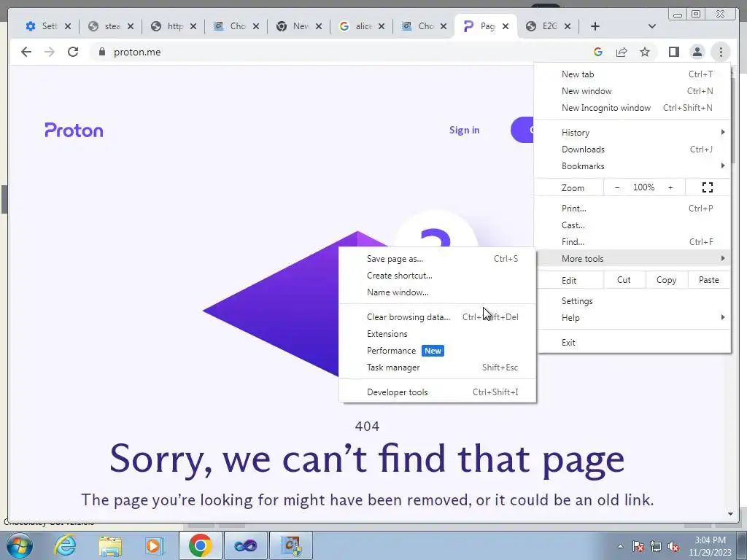Open Performance from More tools submenu
Screen dimensions: 747x560
pos(438,351)
